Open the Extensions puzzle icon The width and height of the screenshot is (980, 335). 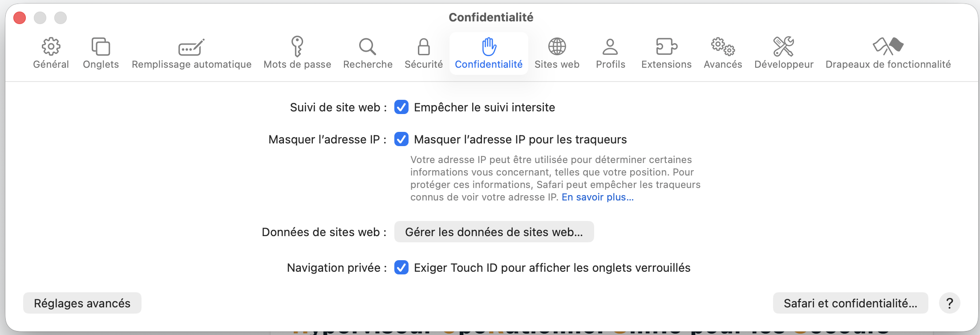666,47
